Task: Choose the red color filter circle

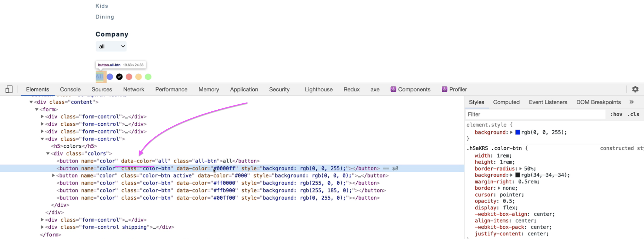Action: [129, 77]
